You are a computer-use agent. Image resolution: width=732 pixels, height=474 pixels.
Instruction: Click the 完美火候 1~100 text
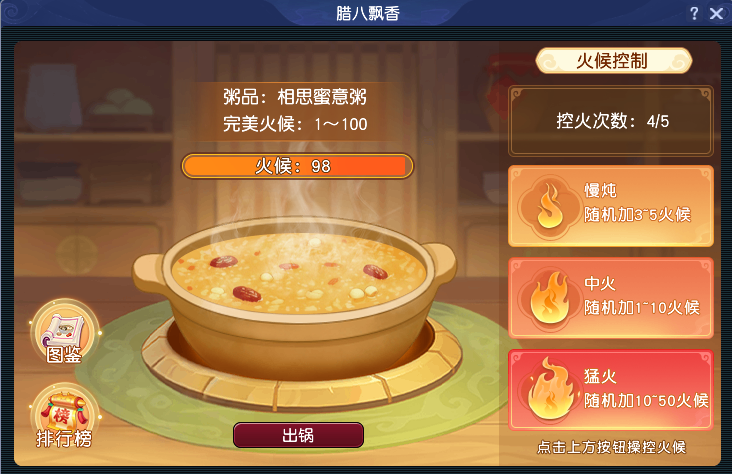pos(295,124)
